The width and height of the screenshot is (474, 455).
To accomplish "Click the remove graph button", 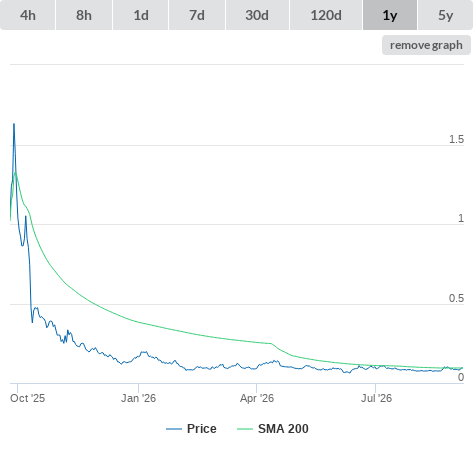I will pyautogui.click(x=426, y=45).
